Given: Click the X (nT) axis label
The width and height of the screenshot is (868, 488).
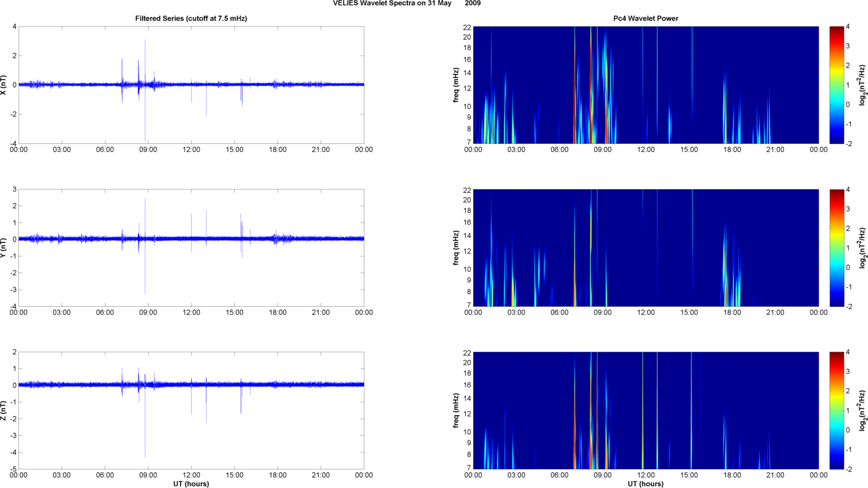Looking at the screenshot, I should [x=4, y=85].
